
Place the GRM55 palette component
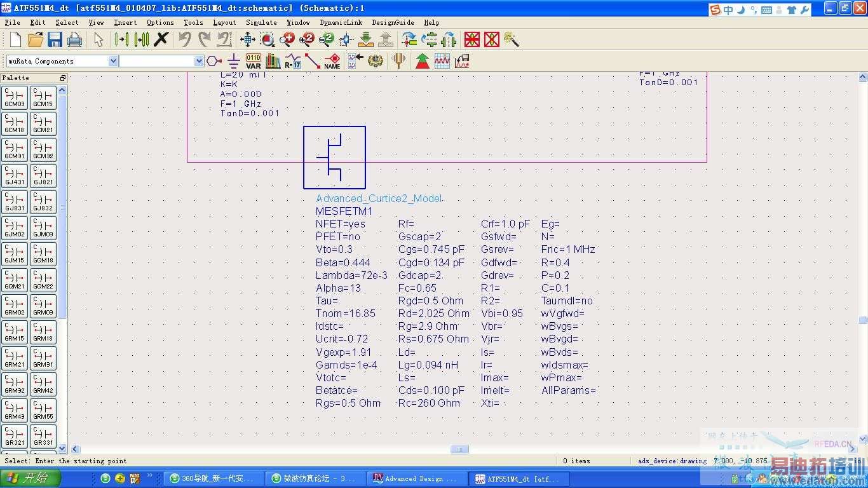tap(43, 411)
